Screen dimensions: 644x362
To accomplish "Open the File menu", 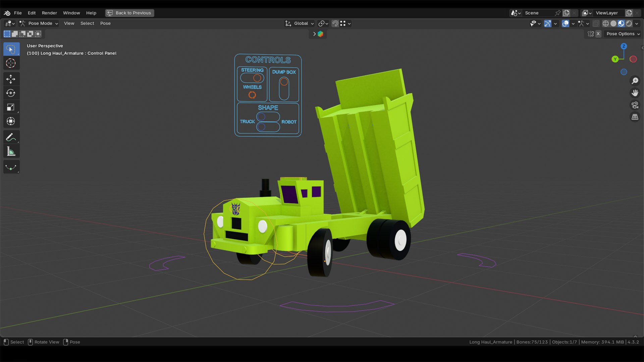I will pos(18,13).
